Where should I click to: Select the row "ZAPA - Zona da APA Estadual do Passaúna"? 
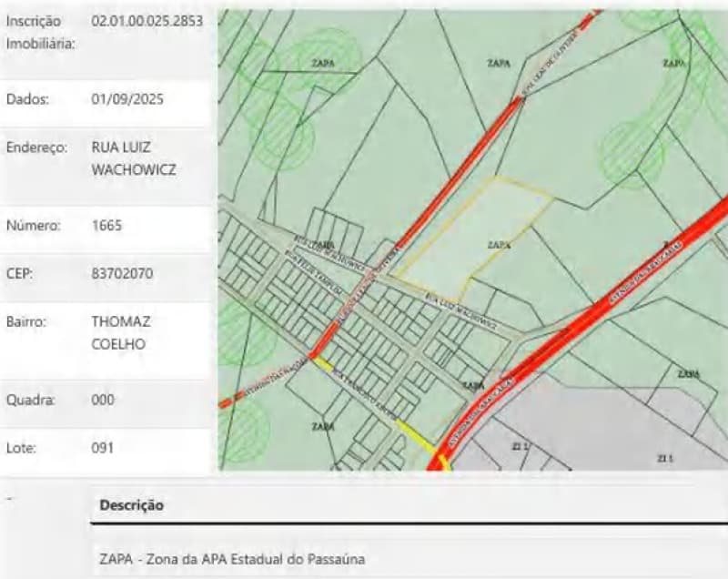(409, 559)
